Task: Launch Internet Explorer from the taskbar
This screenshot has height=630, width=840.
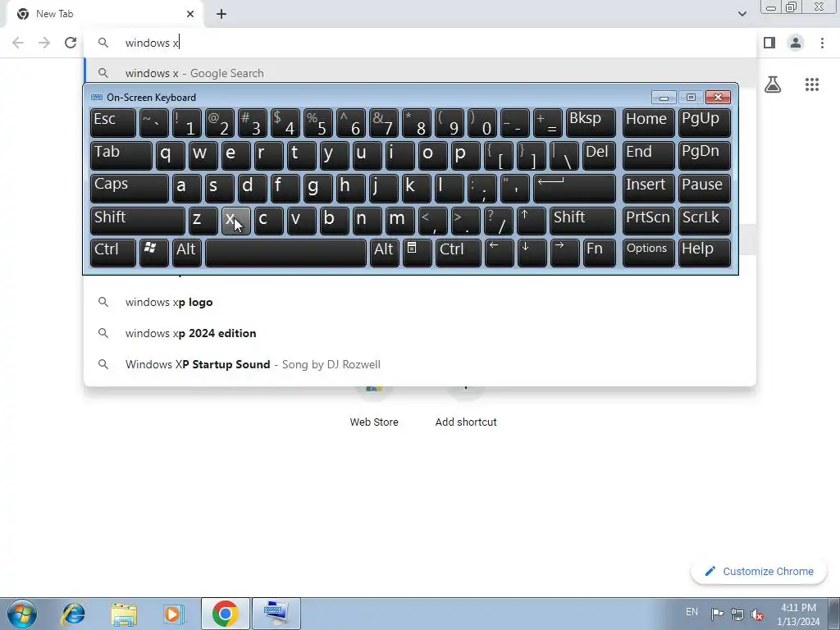Action: point(73,614)
